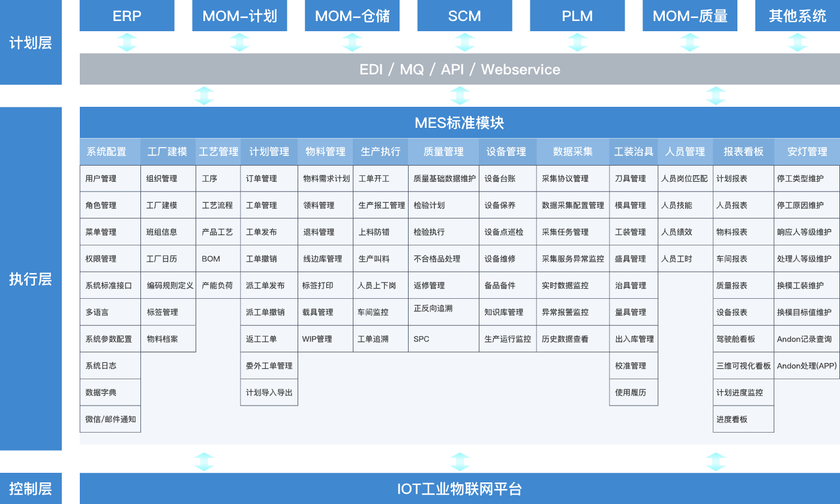Click the 其他系统 box
Image resolution: width=840 pixels, height=504 pixels.
point(797,16)
